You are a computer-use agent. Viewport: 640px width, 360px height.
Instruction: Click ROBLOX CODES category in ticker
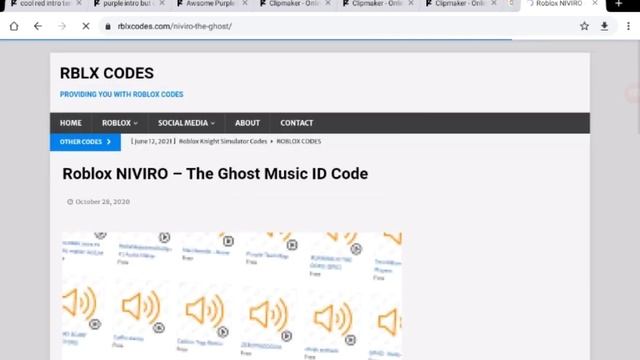(299, 141)
